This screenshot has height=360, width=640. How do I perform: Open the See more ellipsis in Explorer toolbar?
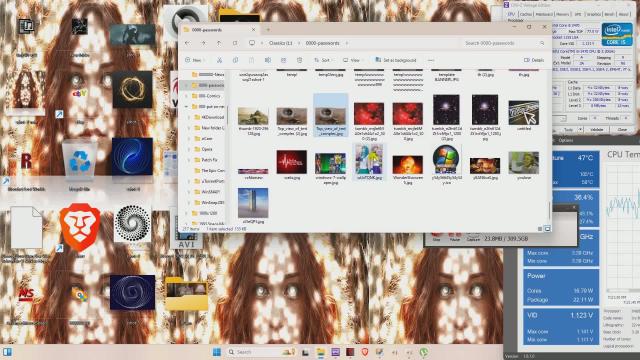point(431,60)
